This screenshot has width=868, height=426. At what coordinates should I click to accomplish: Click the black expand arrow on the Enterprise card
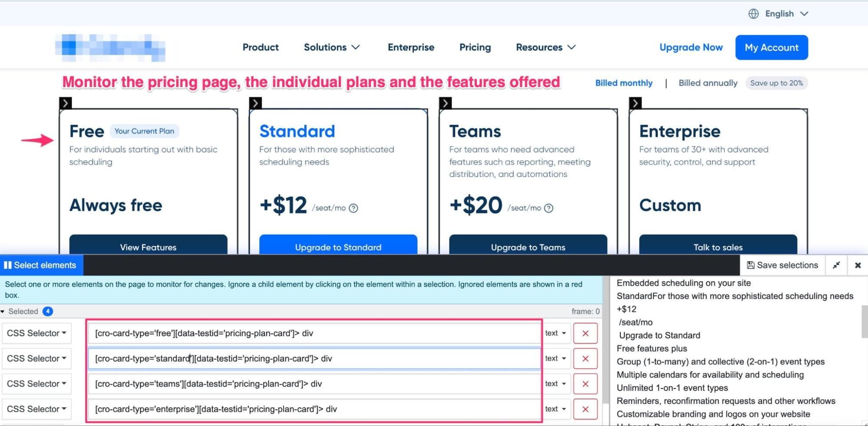(x=635, y=103)
